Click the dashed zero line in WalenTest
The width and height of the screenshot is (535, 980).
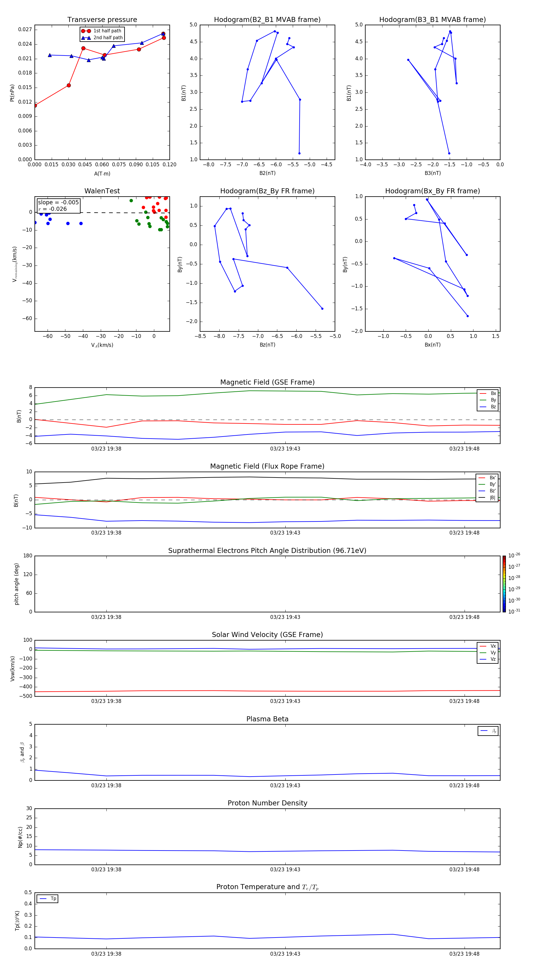(102, 213)
